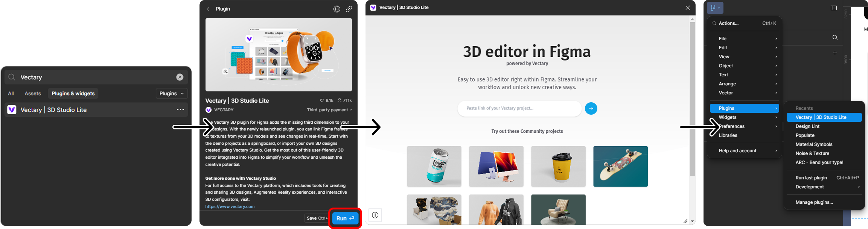Image resolution: width=868 pixels, height=229 pixels.
Task: Select Noise & Texture plugin
Action: 824,153
